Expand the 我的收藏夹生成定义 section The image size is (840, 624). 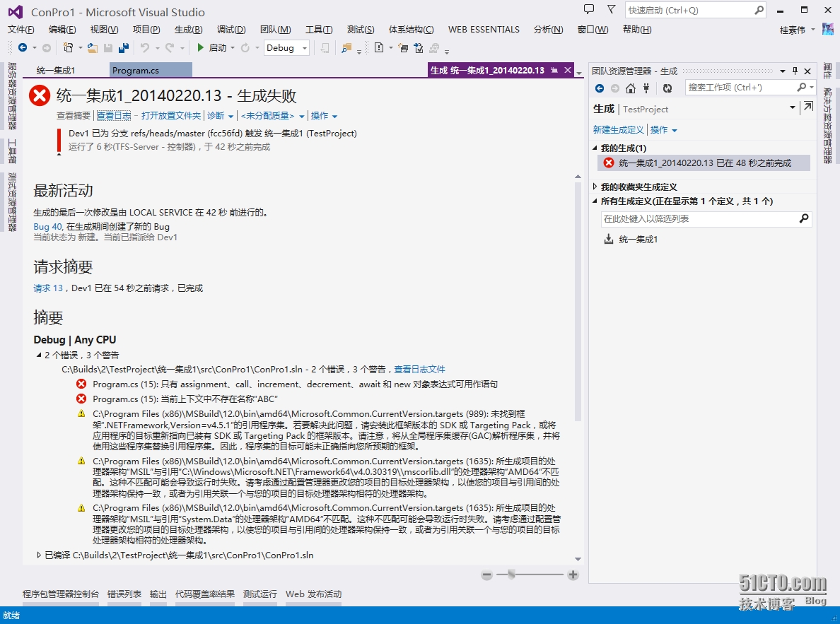coord(595,187)
